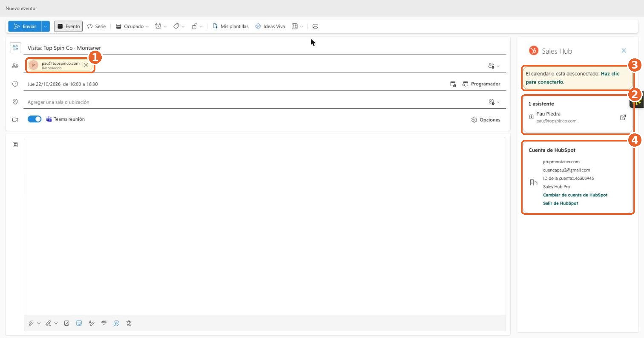
Task: Click Cambiar de cuenta de HubSpot
Action: point(575,195)
